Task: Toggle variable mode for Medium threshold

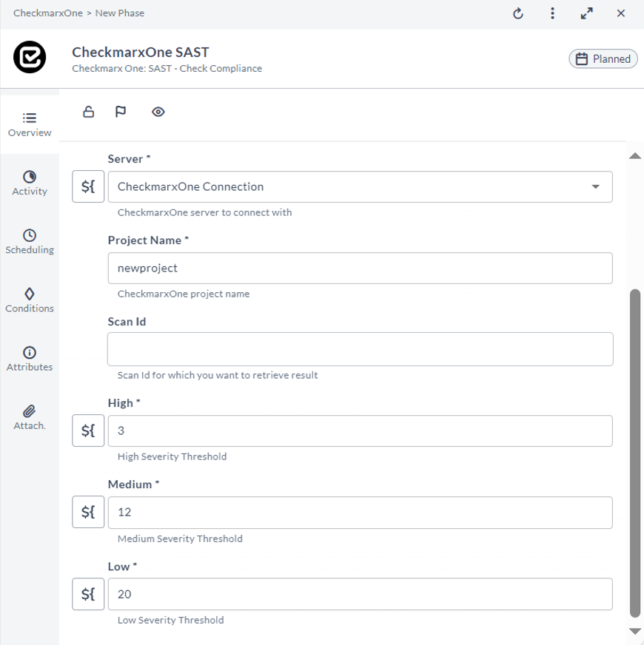Action: tap(88, 512)
